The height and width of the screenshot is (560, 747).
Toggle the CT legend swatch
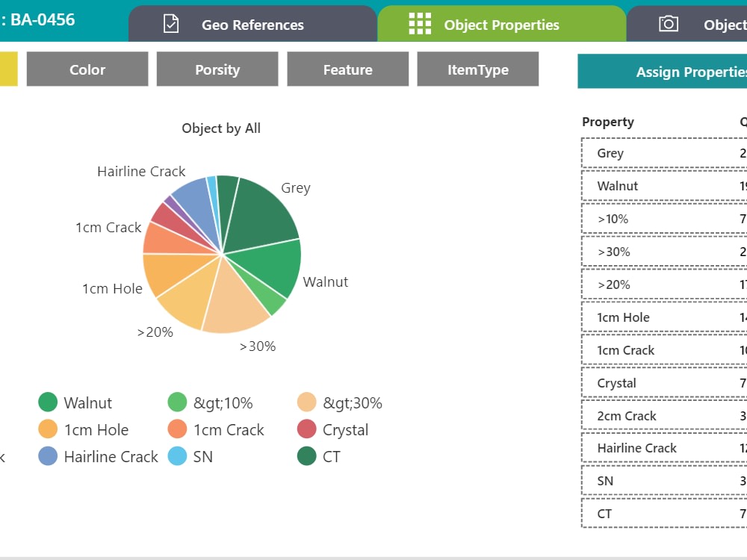[307, 456]
